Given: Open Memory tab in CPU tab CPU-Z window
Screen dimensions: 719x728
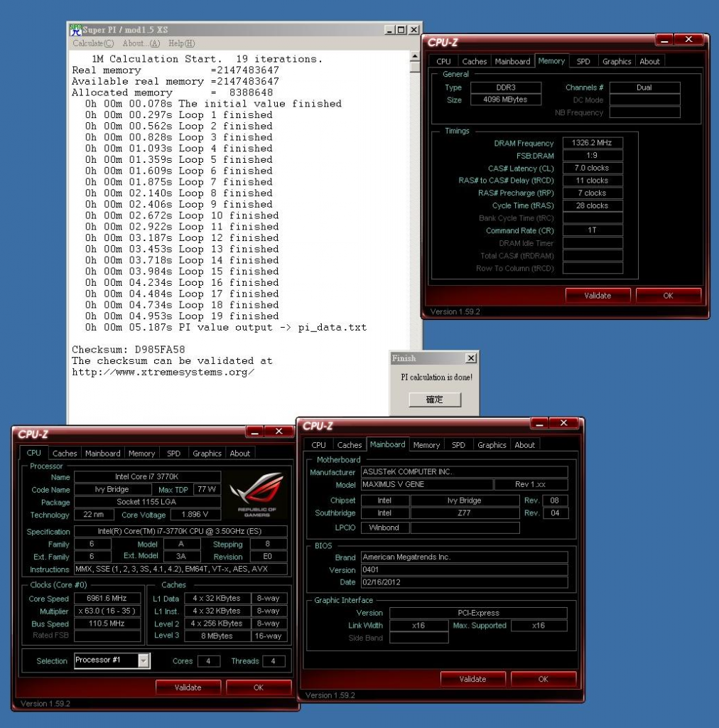Looking at the screenshot, I should tap(141, 453).
